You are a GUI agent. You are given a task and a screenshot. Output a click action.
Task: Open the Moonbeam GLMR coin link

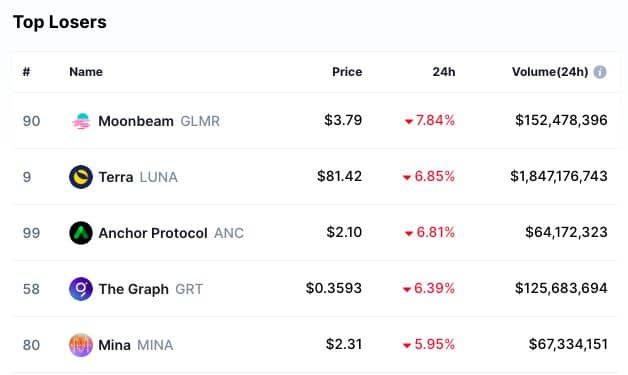[159, 121]
